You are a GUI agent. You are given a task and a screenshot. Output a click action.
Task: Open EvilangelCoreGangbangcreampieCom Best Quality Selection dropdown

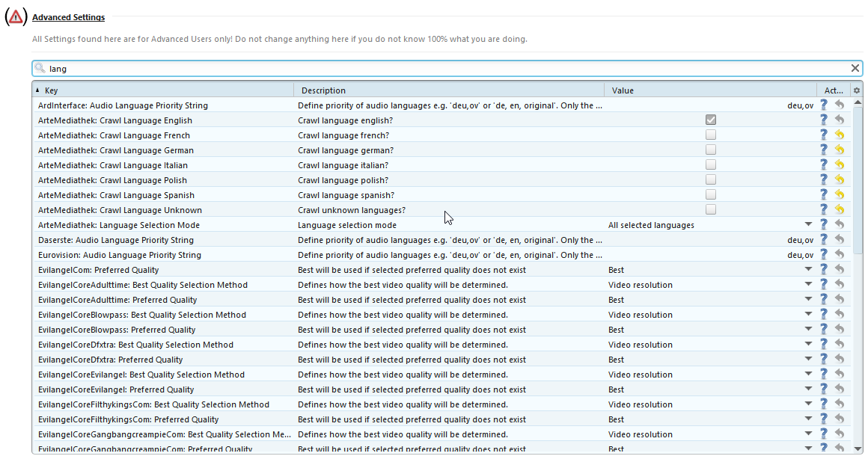coord(808,434)
